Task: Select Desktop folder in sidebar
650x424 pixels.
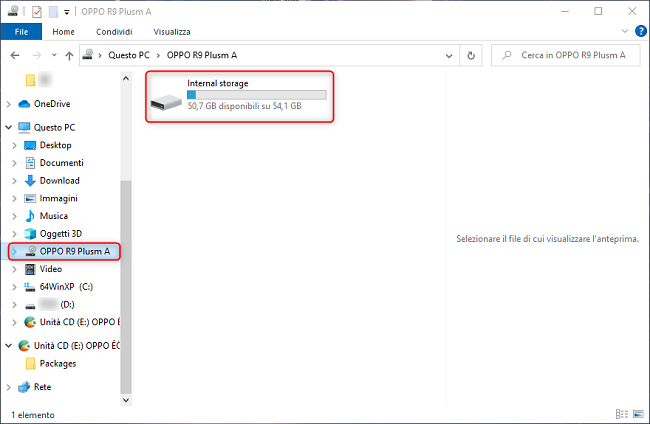Action: (x=56, y=145)
